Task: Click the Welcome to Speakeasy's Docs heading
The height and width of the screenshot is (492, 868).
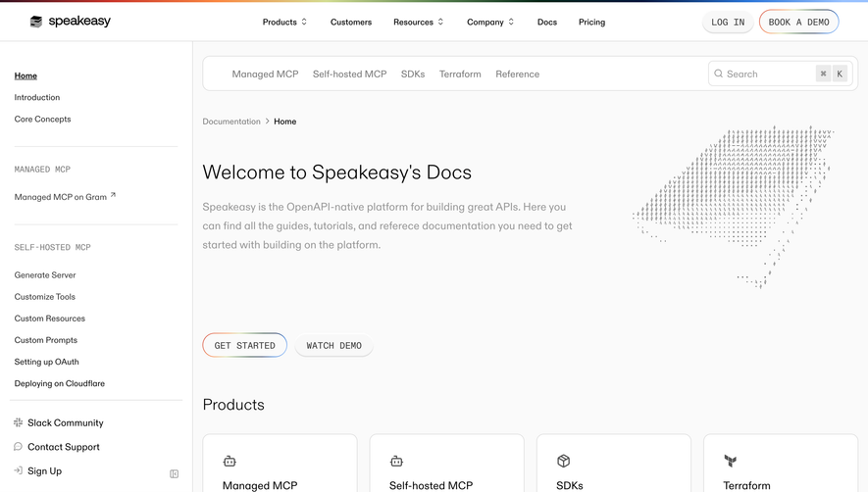Action: pos(336,172)
